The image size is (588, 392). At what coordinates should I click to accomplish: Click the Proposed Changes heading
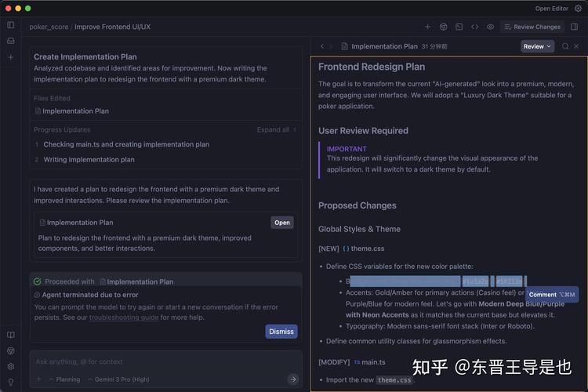[x=357, y=205]
